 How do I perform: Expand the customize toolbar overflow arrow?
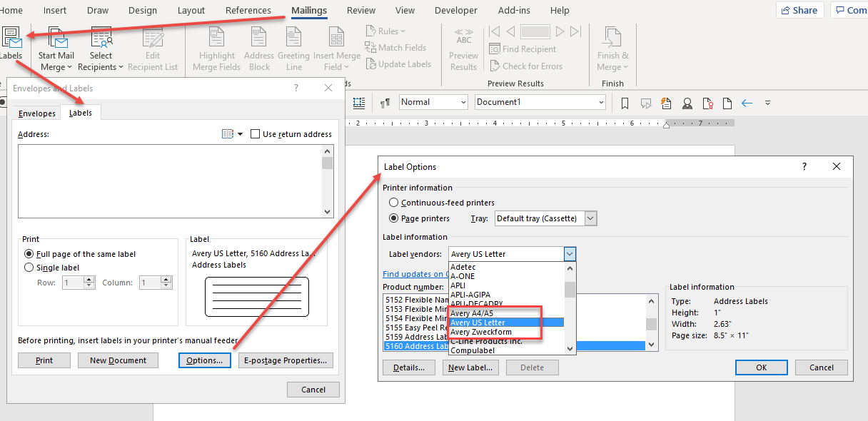[767, 103]
